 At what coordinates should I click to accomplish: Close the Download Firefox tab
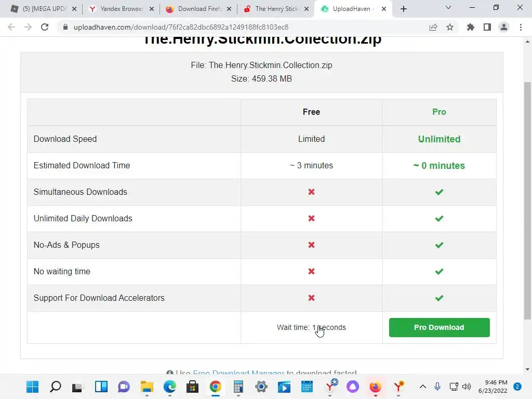click(229, 9)
